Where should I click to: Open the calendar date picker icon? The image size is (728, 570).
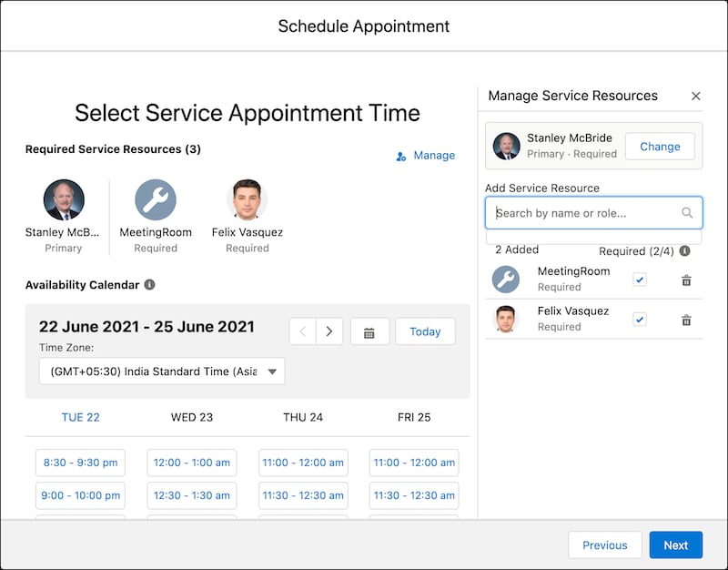(x=369, y=331)
